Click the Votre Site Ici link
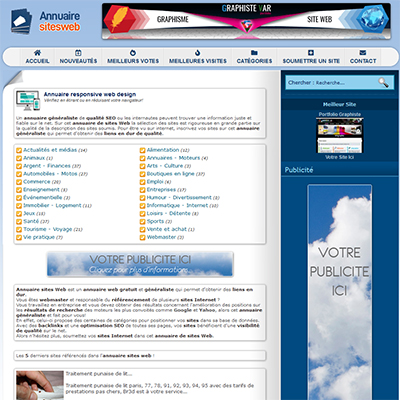 pyautogui.click(x=339, y=157)
